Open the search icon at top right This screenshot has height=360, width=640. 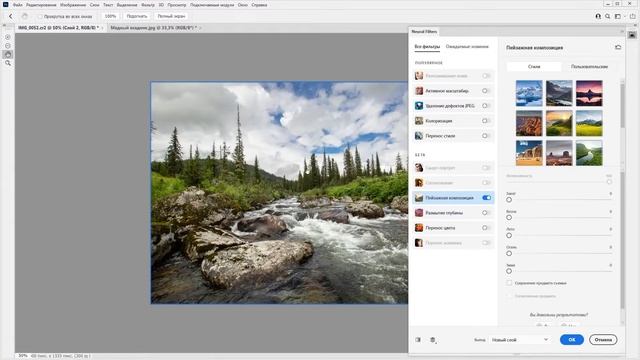point(607,16)
